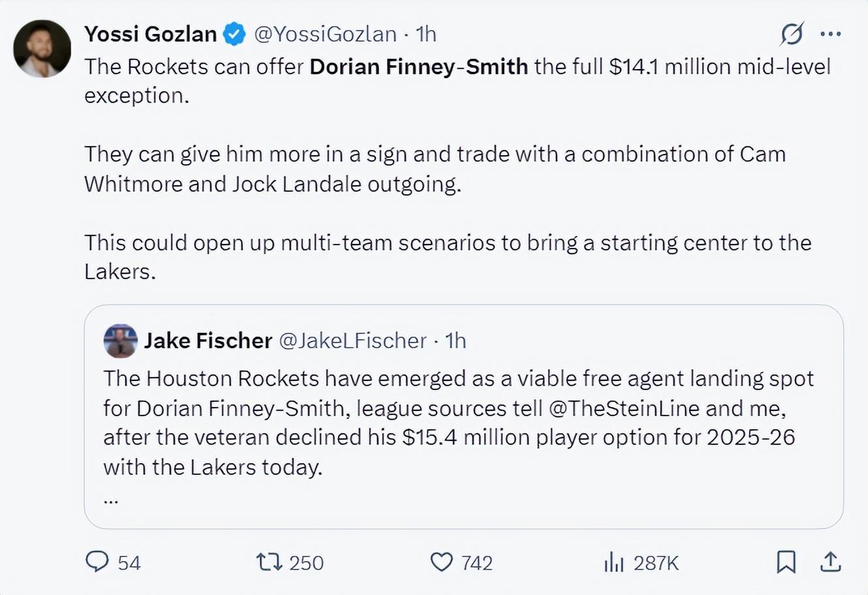Viewport: 868px width, 595px height.
Task: Open Jake Fischer's name in quote
Action: pyautogui.click(x=208, y=341)
